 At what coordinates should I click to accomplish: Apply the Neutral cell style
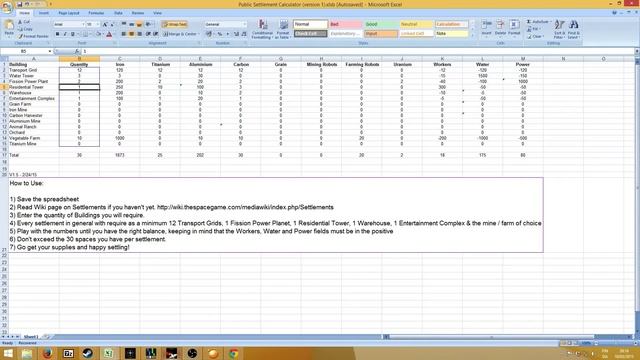click(x=416, y=24)
